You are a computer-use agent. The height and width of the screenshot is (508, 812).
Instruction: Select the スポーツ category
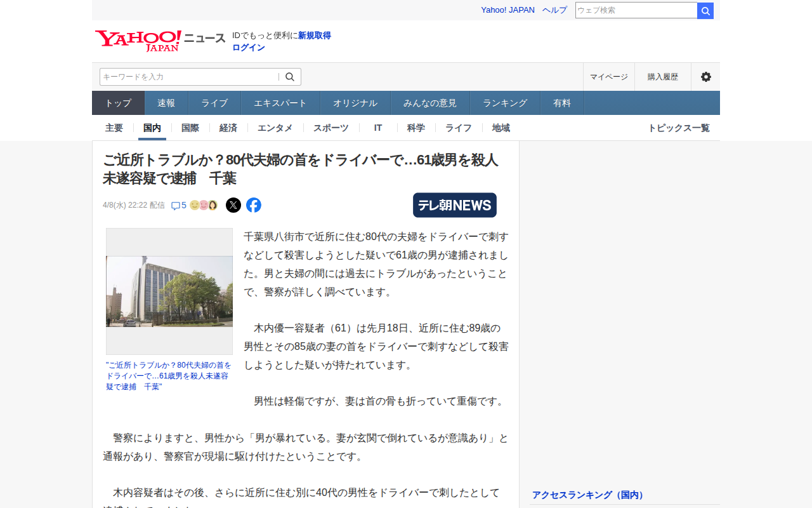point(331,128)
